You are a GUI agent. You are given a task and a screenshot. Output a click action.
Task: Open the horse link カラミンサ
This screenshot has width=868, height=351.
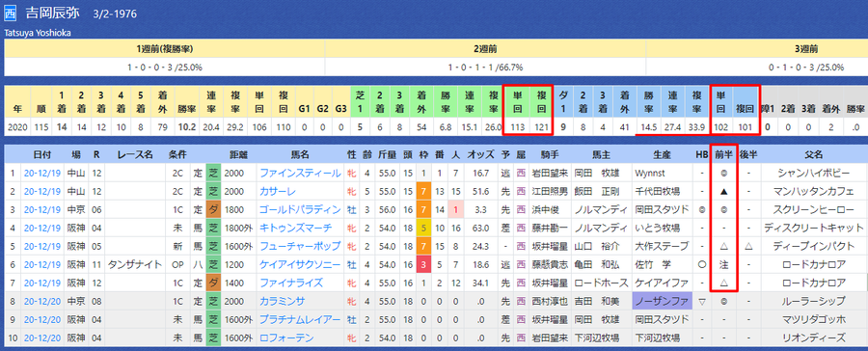[283, 301]
